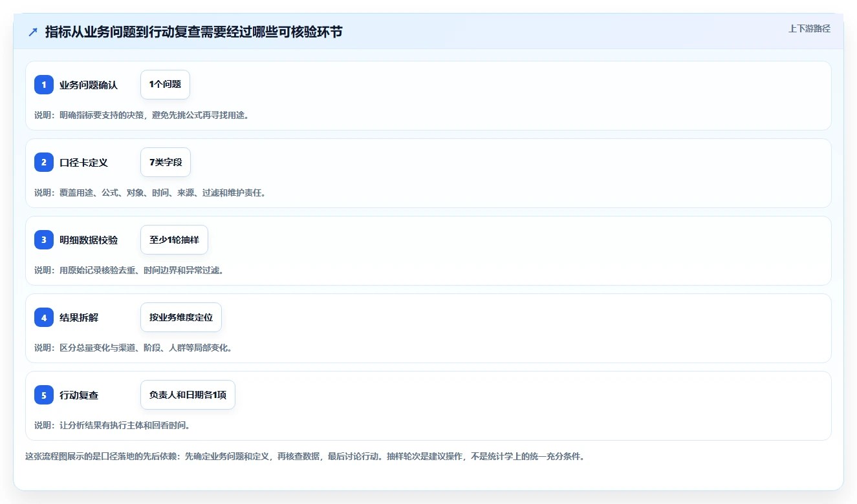
Task: Click the step 1 number badge
Action: [44, 85]
